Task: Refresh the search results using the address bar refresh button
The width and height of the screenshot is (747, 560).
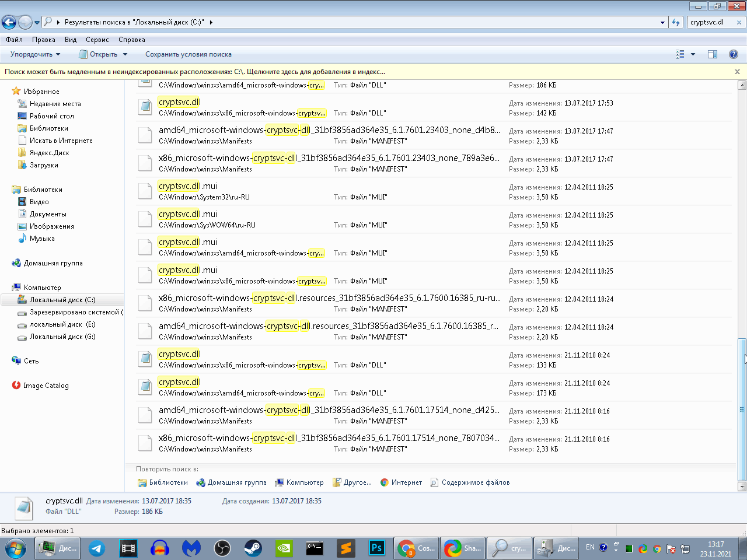Action: click(x=676, y=22)
